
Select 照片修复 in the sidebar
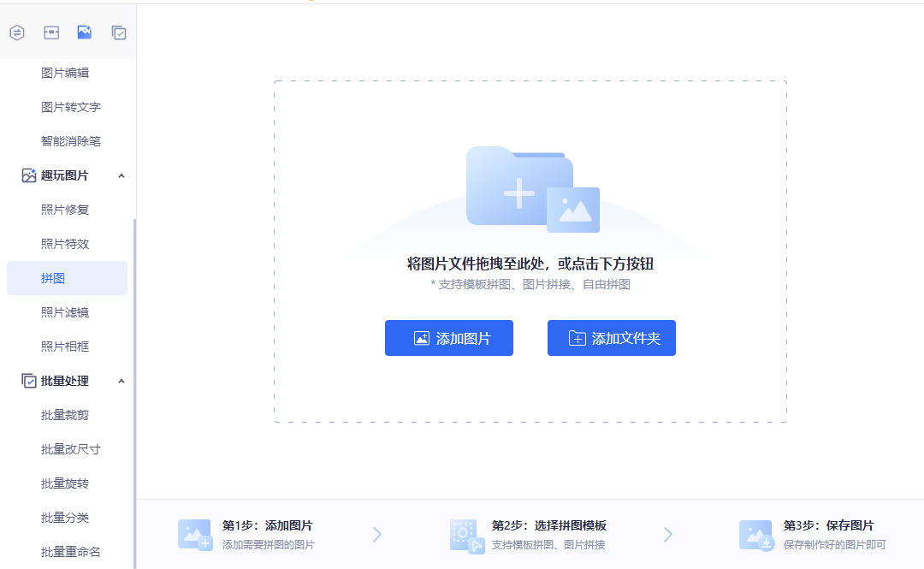65,210
